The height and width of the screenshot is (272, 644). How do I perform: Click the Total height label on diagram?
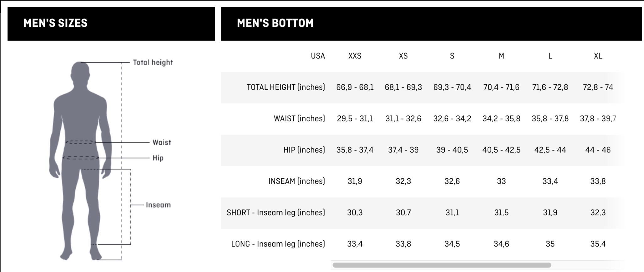(153, 62)
